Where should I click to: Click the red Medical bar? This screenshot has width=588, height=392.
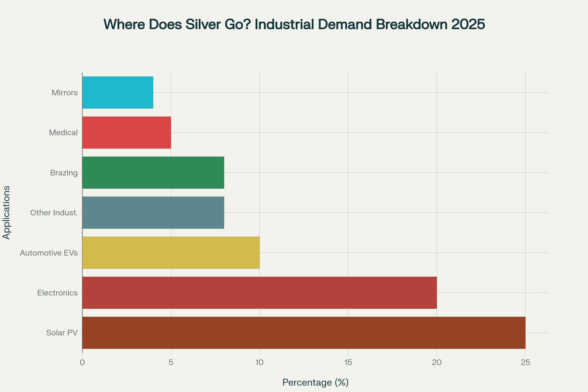pos(126,133)
